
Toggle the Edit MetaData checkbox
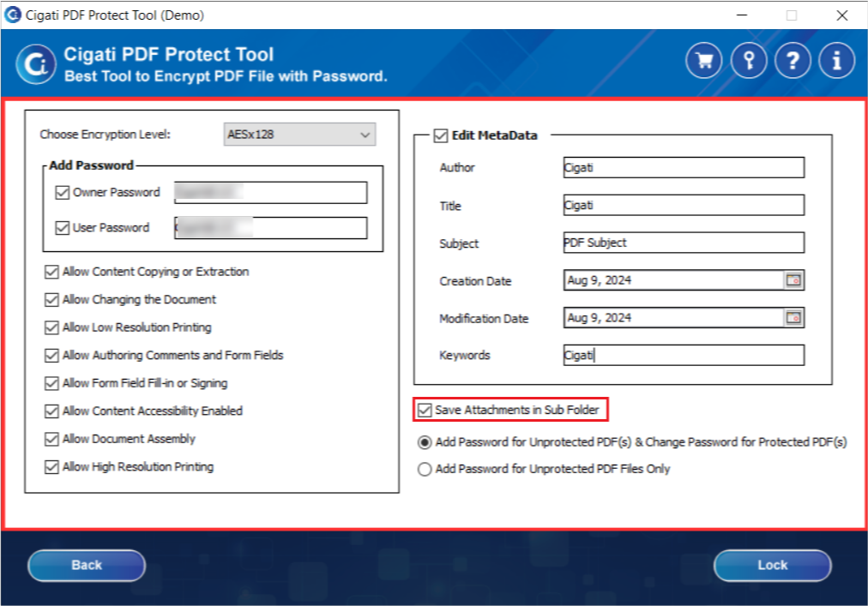point(441,135)
